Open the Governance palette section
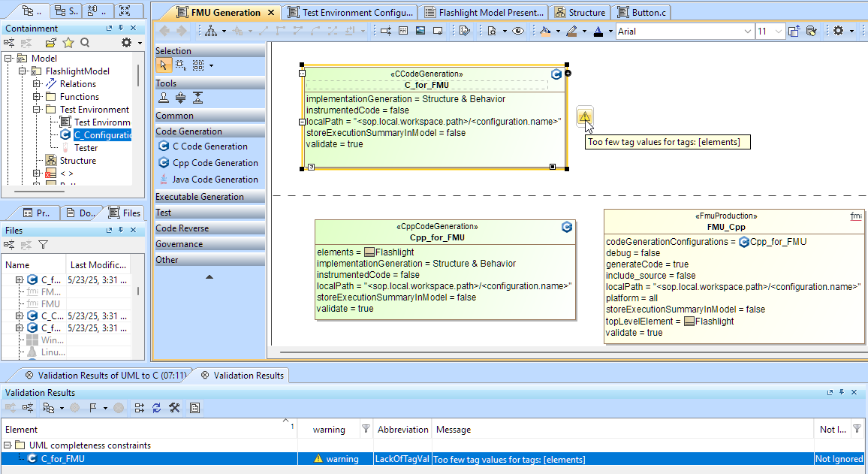 click(179, 244)
